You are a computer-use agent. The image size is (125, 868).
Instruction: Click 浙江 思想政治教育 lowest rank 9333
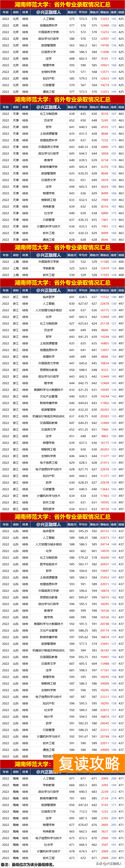pos(105,370)
